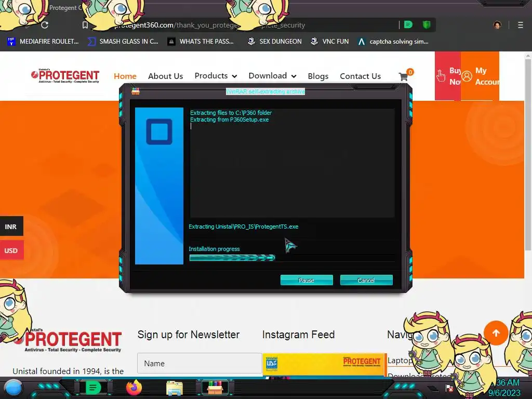Open the Blogs page
532x399 pixels.
[318, 76]
